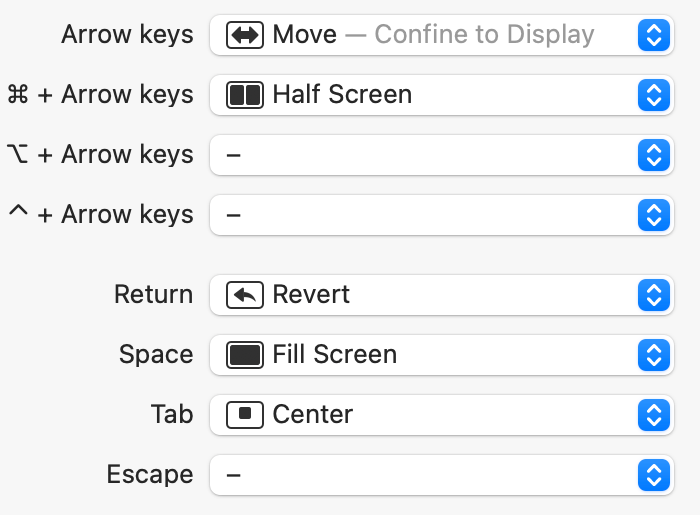Click the Move — Confine to Display text

[433, 36]
